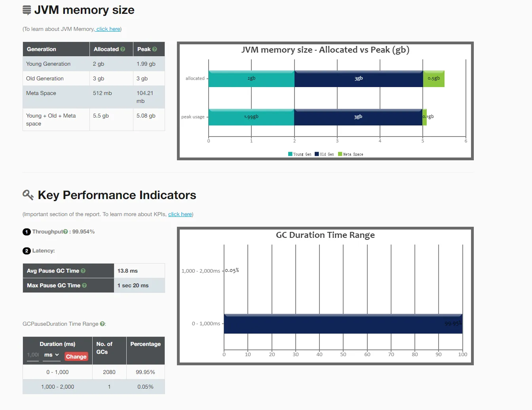The height and width of the screenshot is (410, 532).
Task: Click the 104.21 mb peak cell
Action: pyautogui.click(x=149, y=97)
